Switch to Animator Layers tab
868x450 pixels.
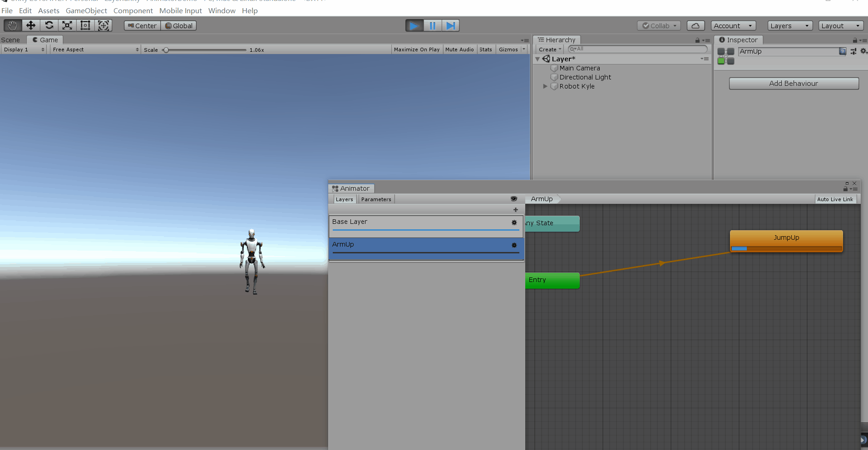click(x=344, y=199)
